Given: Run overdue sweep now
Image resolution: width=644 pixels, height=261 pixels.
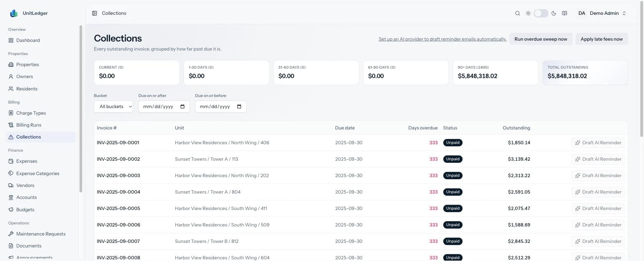Looking at the screenshot, I should (x=540, y=39).
